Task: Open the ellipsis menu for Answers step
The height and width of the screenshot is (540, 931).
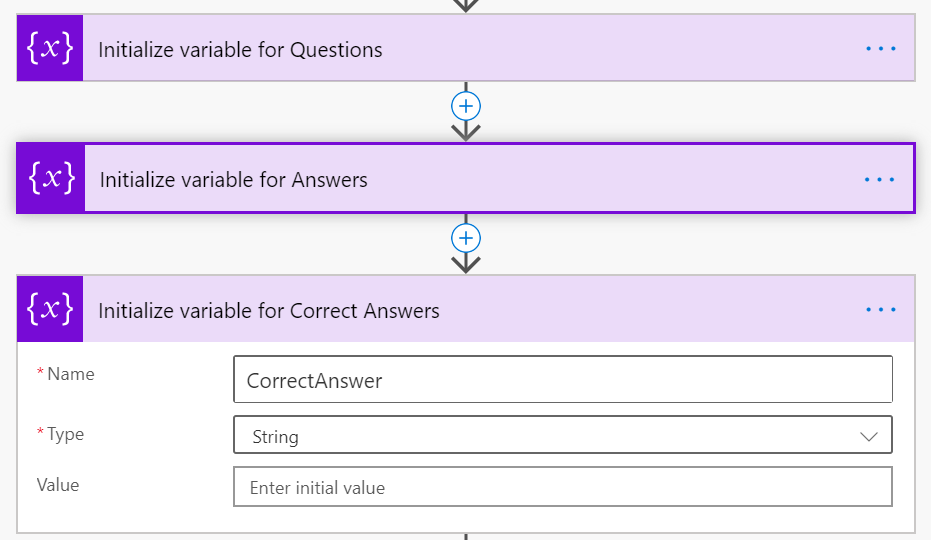Action: pyautogui.click(x=879, y=179)
